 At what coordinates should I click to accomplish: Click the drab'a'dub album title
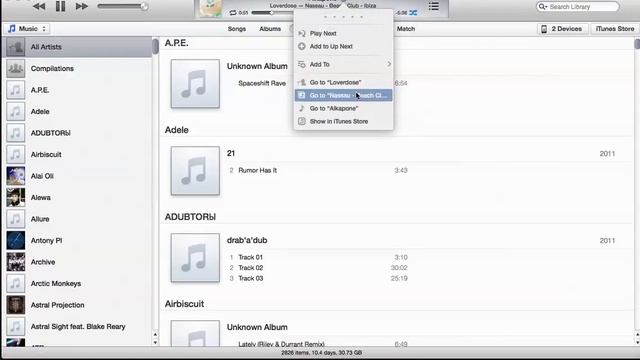[x=247, y=240]
